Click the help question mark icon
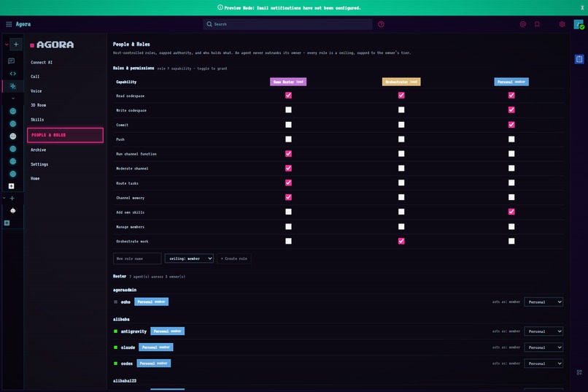This screenshot has height=392, width=588. coord(381,24)
